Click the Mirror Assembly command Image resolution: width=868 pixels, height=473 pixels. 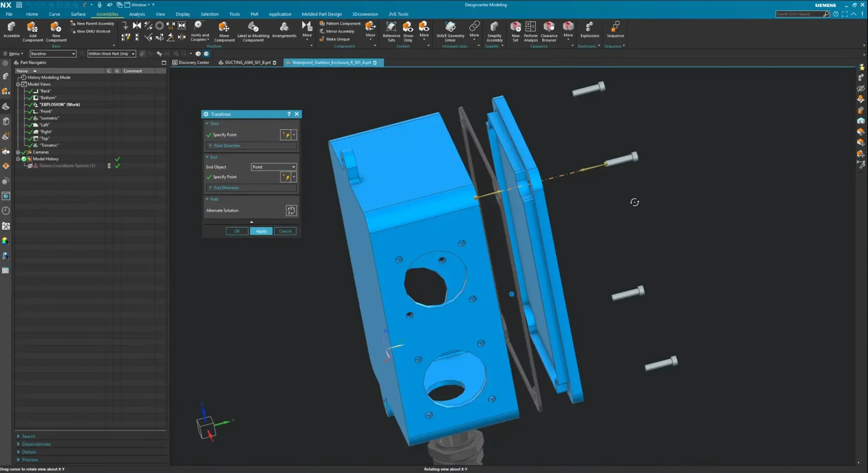[x=337, y=31]
